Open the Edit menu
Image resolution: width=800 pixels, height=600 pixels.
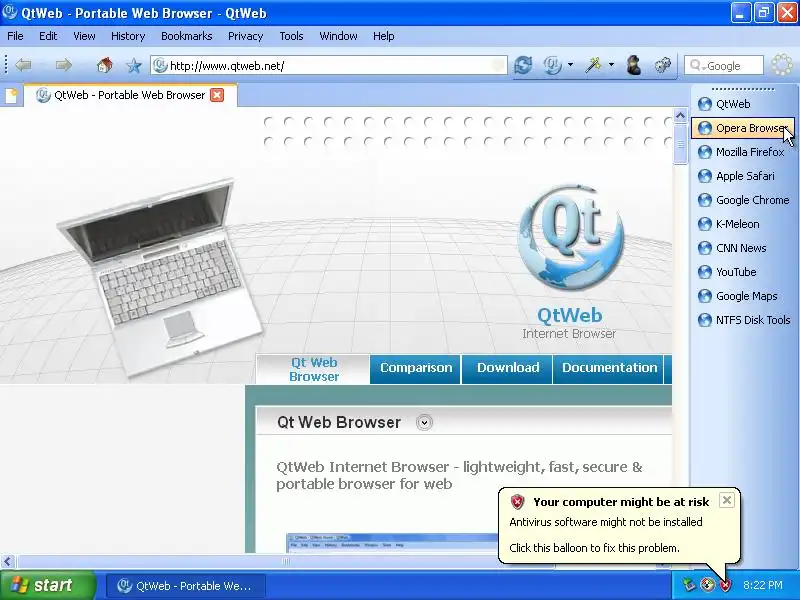point(48,36)
